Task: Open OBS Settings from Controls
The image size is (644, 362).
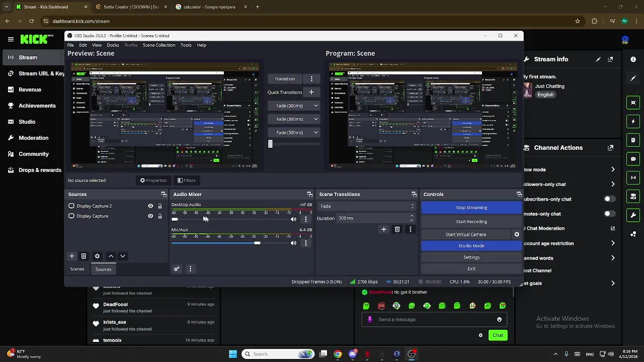Action: click(x=471, y=257)
